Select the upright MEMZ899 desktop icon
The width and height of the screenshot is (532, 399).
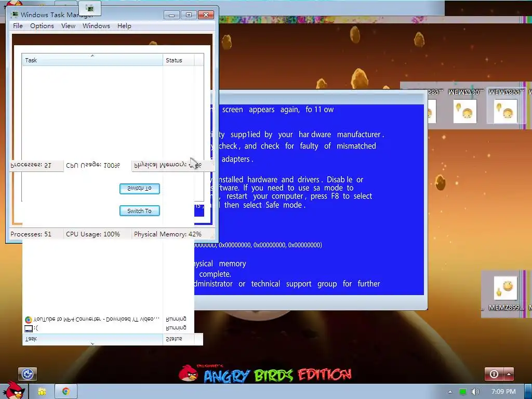(x=506, y=294)
